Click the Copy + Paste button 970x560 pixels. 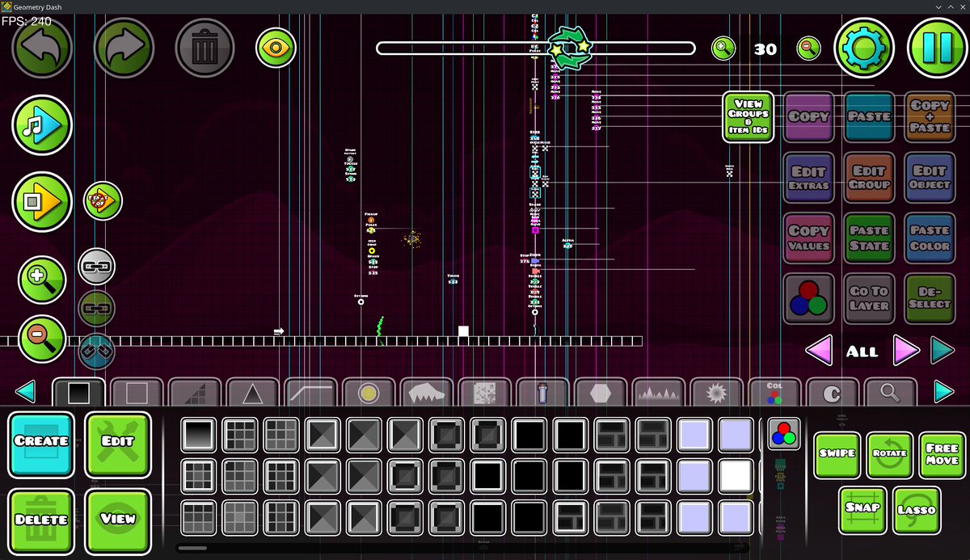930,116
